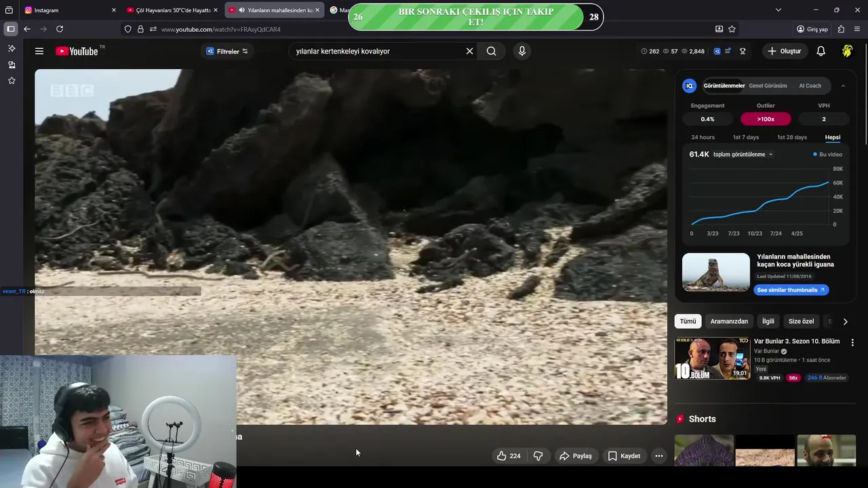
Task: Open the iguana thumbnail preview
Action: pos(716,272)
